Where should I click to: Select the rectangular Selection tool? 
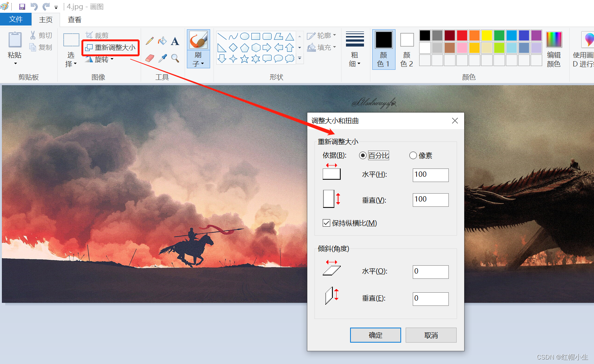tap(71, 40)
